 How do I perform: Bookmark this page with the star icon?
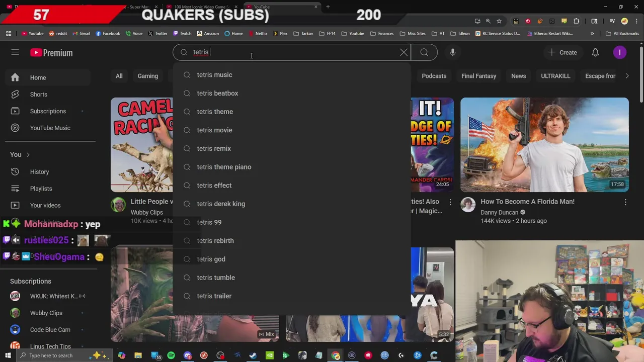coord(499,21)
